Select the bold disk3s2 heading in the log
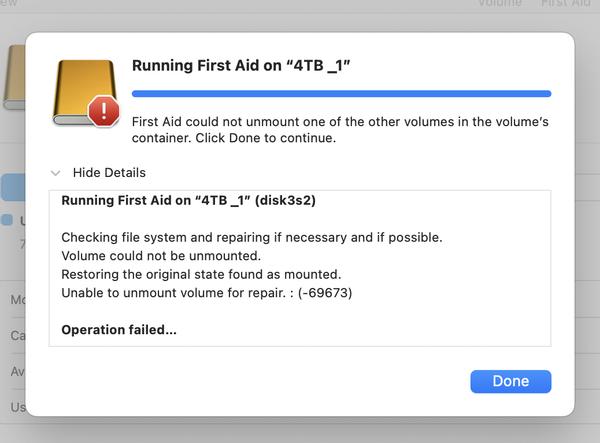 pyautogui.click(x=188, y=200)
